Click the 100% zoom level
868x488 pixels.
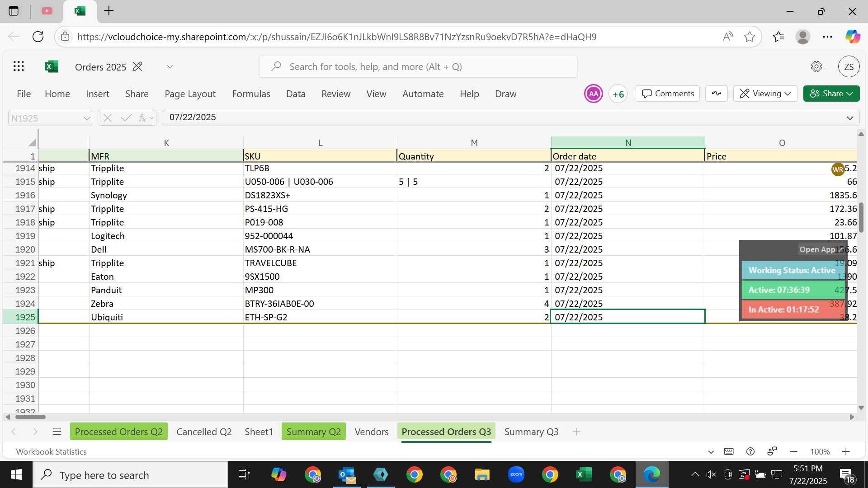click(820, 451)
